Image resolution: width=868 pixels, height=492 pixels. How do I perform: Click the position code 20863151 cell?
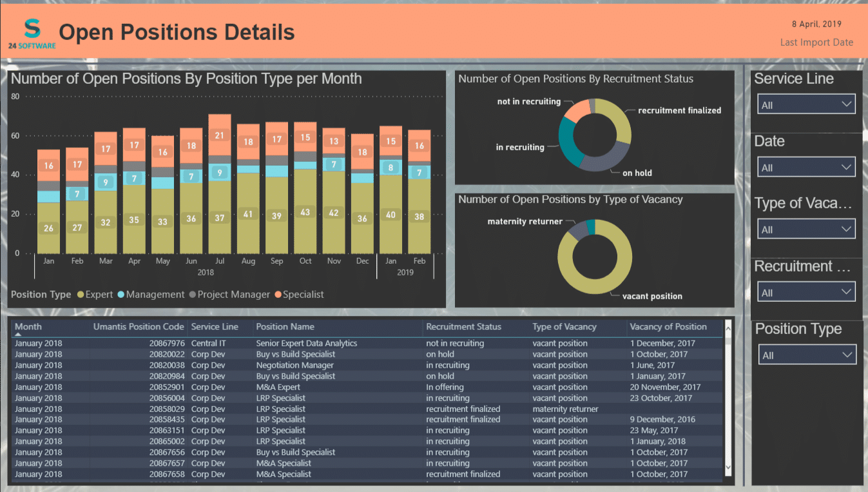click(167, 430)
